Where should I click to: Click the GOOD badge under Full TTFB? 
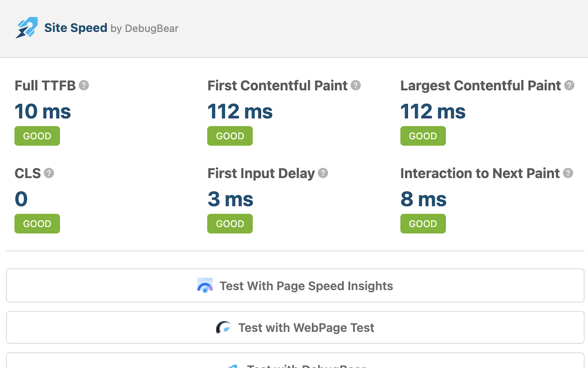pyautogui.click(x=37, y=136)
